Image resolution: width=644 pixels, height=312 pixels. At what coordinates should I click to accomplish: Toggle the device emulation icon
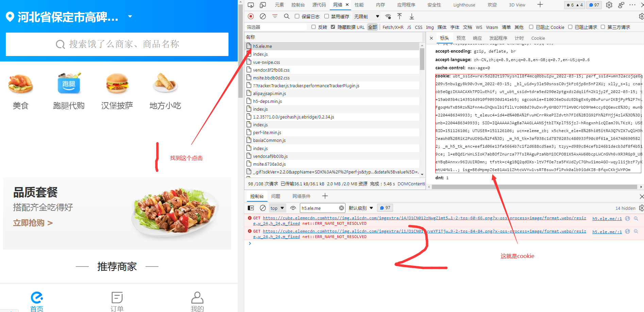[263, 5]
